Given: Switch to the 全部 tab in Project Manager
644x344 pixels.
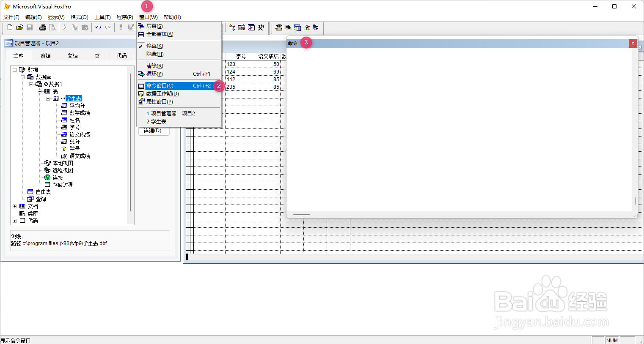Looking at the screenshot, I should [19, 55].
